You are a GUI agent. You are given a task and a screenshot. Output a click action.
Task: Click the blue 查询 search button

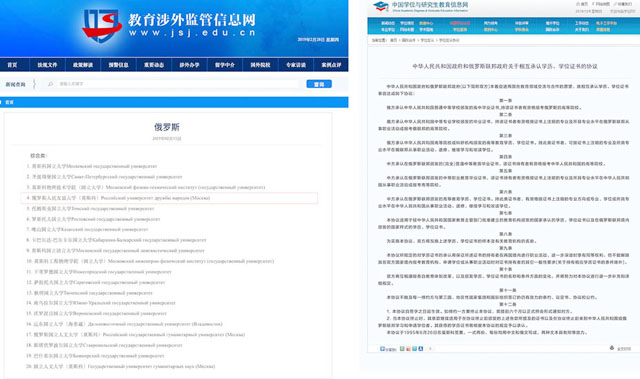point(319,84)
